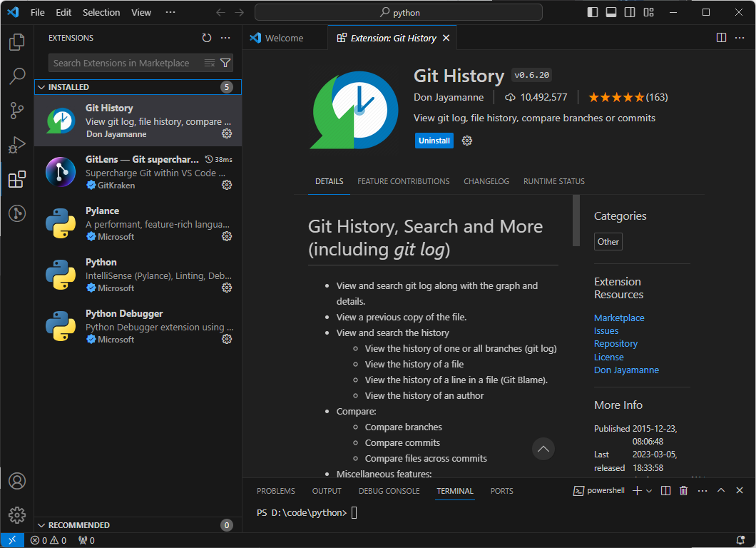The height and width of the screenshot is (548, 756).
Task: Split the active terminal
Action: point(665,490)
